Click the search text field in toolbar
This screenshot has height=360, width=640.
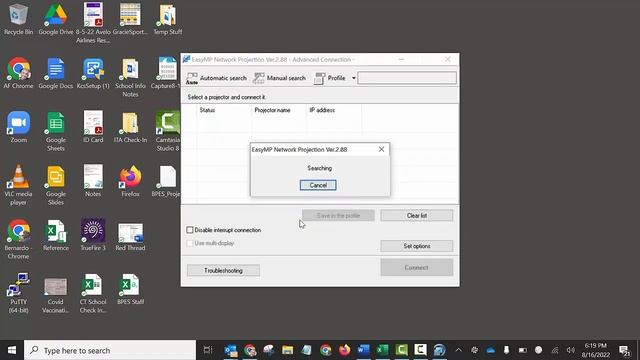pyautogui.click(x=407, y=78)
